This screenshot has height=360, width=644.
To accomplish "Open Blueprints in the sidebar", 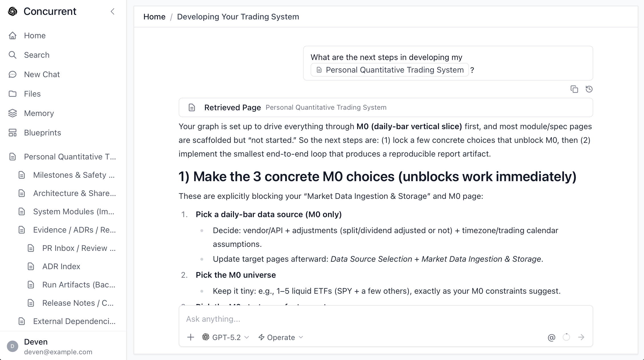I will 42,133.
